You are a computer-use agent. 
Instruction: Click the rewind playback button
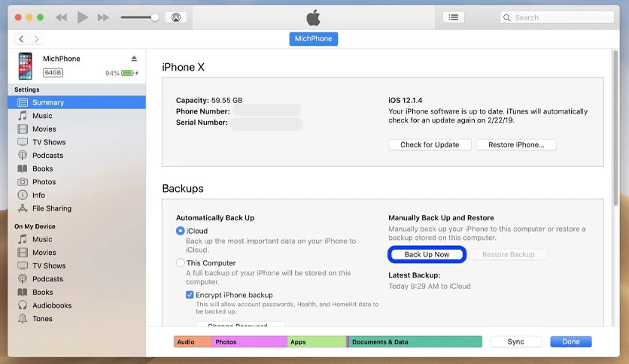[x=61, y=17]
